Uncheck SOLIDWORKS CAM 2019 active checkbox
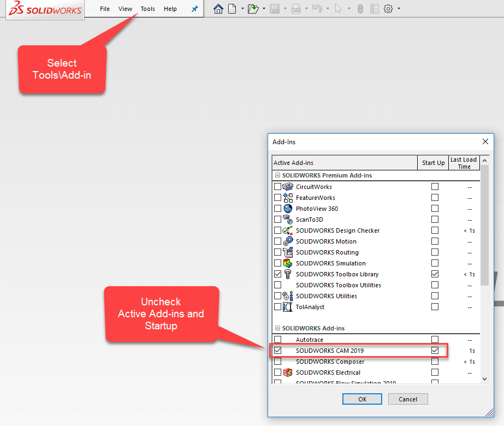Viewport: 504px width, 426px height. point(278,351)
